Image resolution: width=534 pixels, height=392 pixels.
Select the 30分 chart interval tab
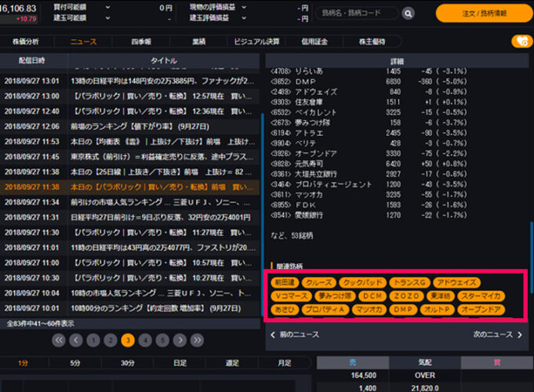click(x=127, y=363)
